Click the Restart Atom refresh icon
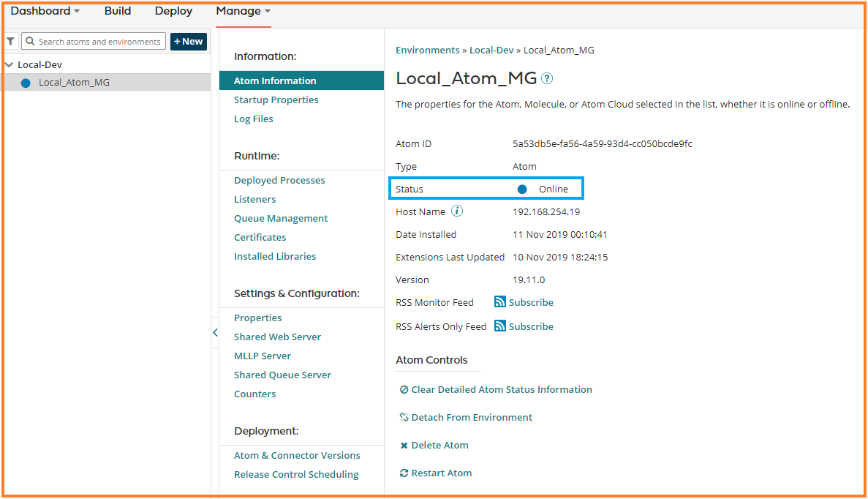 point(404,473)
